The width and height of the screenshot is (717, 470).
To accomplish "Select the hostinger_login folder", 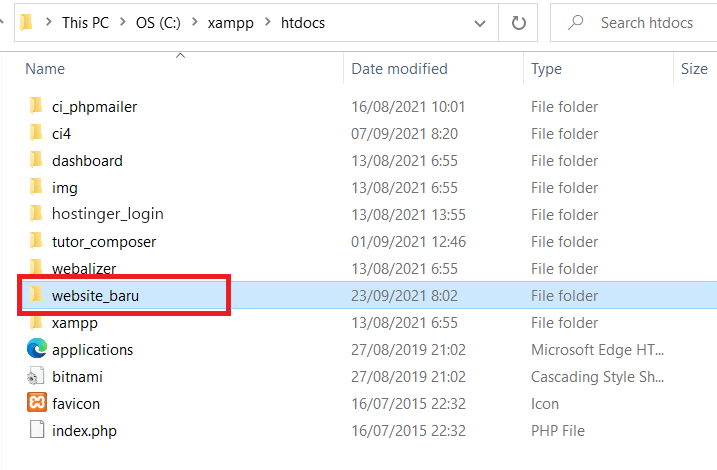I will pyautogui.click(x=107, y=215).
